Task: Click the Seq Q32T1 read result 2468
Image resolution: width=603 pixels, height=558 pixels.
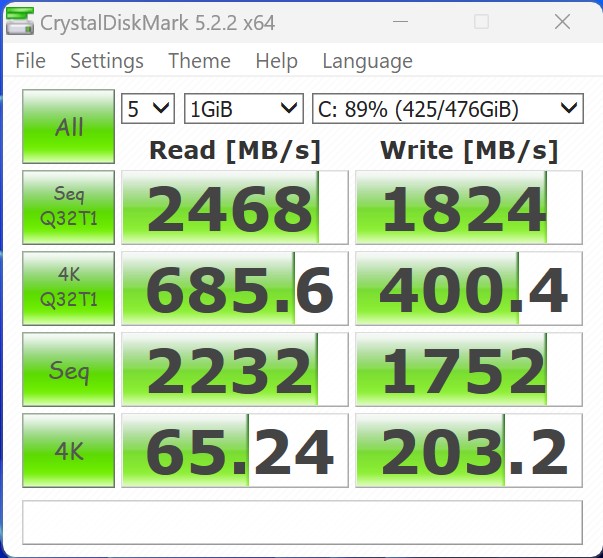Action: click(x=235, y=207)
